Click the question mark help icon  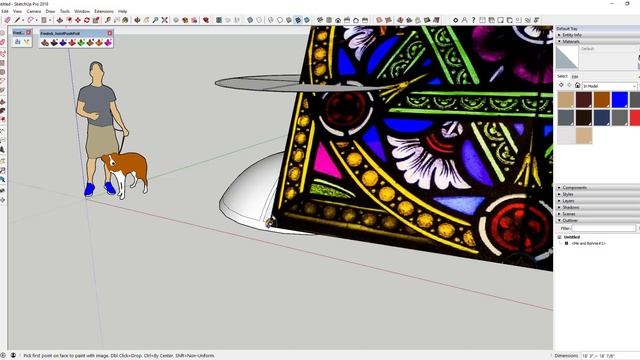(473, 20)
